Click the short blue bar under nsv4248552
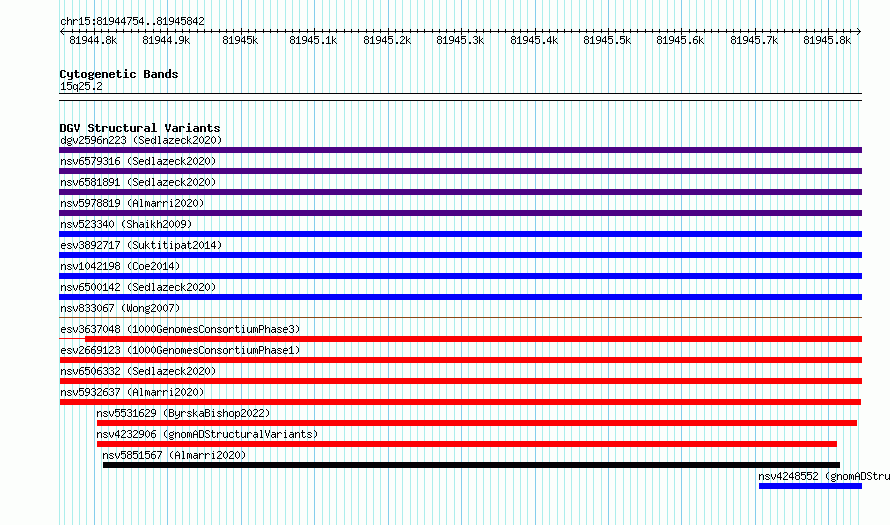 (811, 486)
